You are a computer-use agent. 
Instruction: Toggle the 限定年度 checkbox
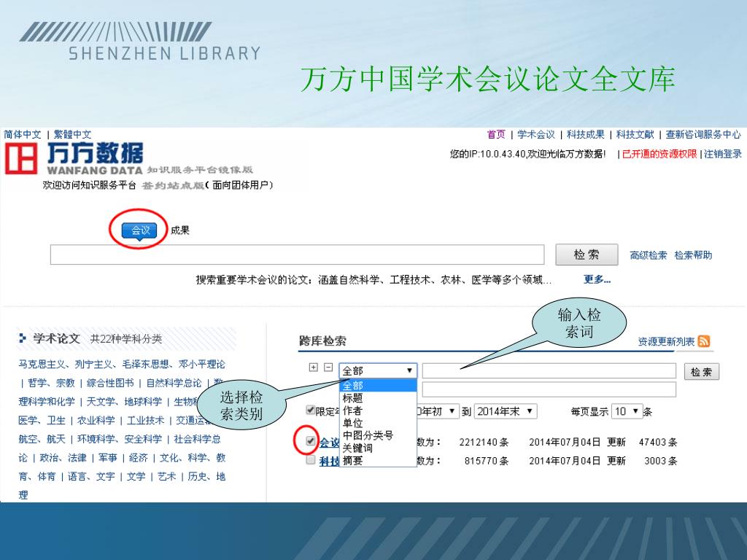[x=311, y=410]
